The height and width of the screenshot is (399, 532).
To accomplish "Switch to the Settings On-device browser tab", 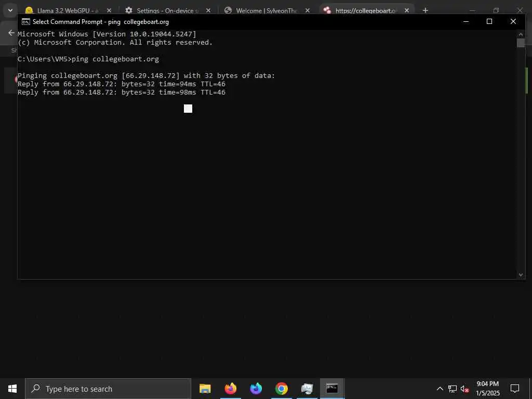I will (168, 10).
